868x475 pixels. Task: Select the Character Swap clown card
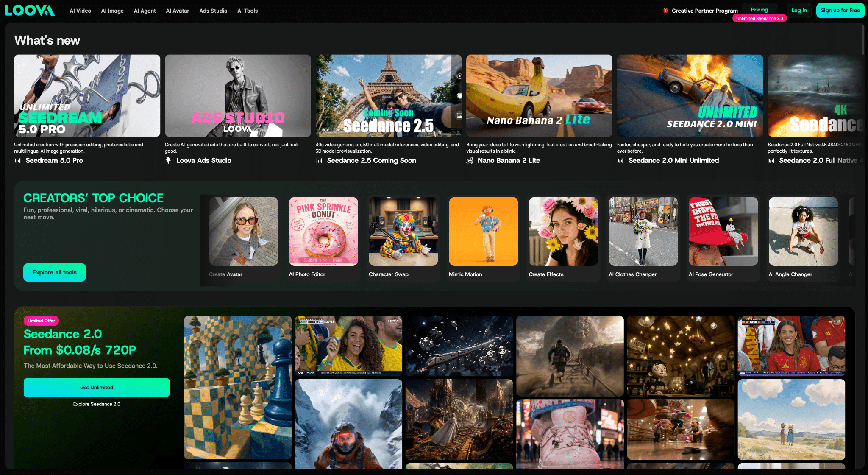pos(403,237)
